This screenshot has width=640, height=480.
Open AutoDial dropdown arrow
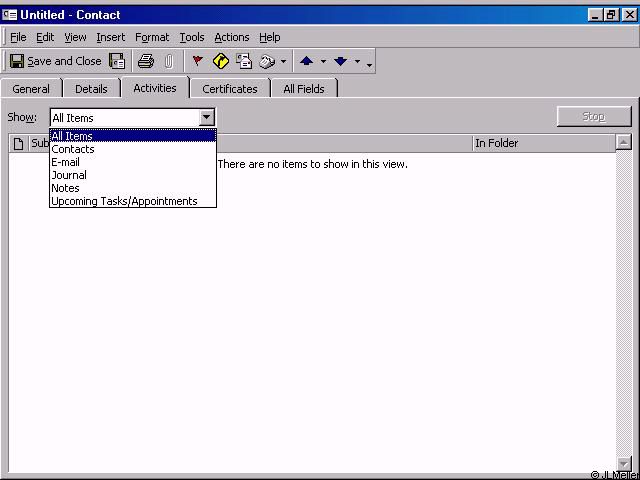coord(283,62)
